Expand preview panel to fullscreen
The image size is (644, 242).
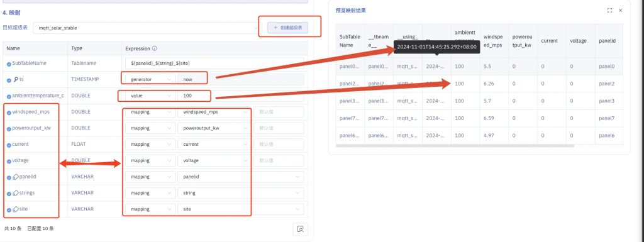(610, 11)
